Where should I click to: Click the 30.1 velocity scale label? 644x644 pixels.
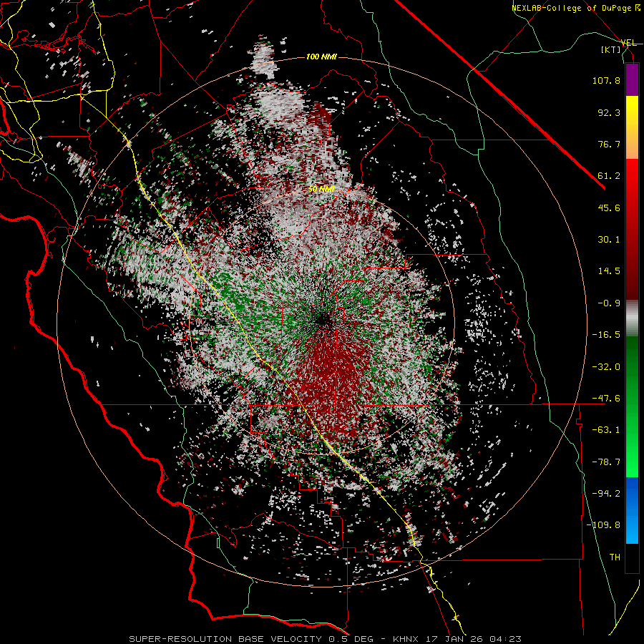click(609, 239)
